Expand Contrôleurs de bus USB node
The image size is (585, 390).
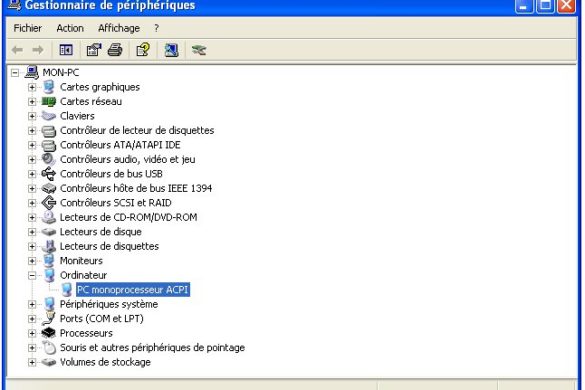[32, 174]
